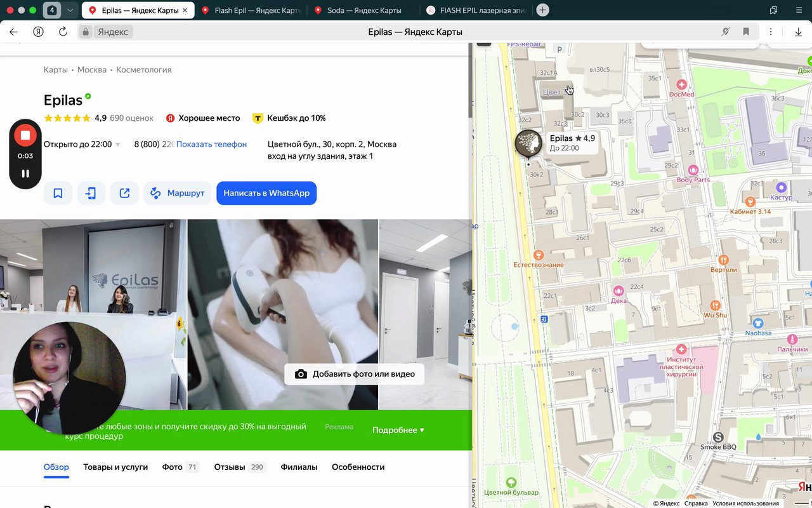The image size is (812, 508).
Task: Open the three-dot page options menu
Action: click(771, 32)
